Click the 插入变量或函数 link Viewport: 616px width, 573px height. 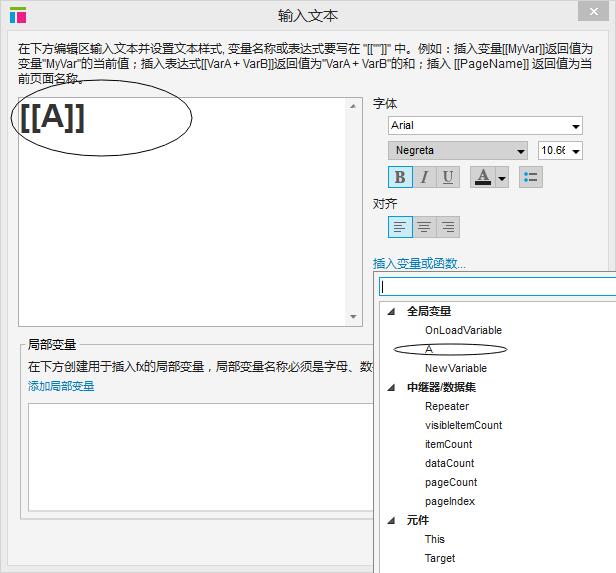click(419, 264)
